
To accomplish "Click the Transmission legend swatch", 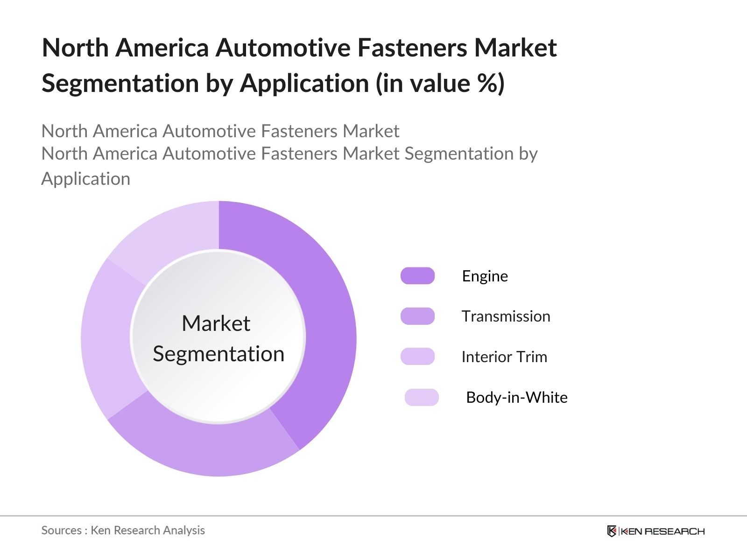I will (419, 316).
